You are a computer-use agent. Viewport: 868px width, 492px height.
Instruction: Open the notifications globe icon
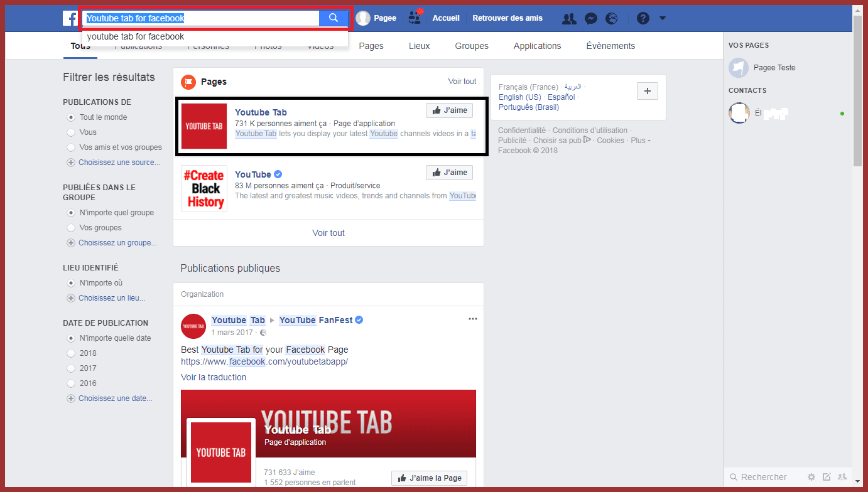611,18
